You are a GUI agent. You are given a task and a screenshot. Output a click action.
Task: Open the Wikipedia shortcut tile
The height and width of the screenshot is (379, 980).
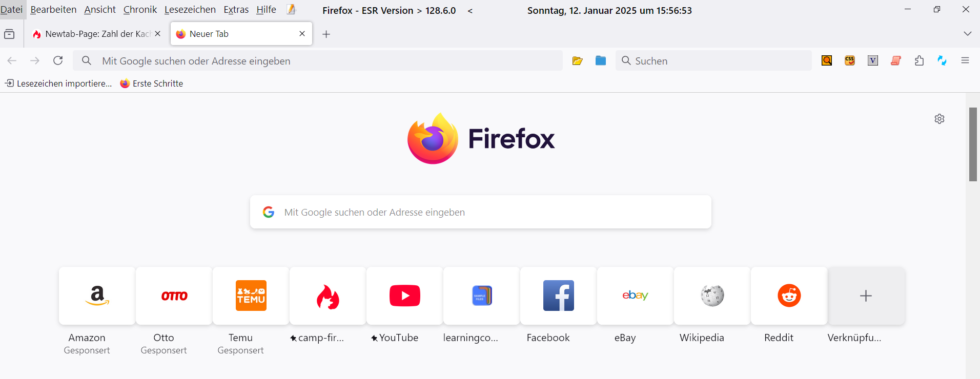coord(712,296)
